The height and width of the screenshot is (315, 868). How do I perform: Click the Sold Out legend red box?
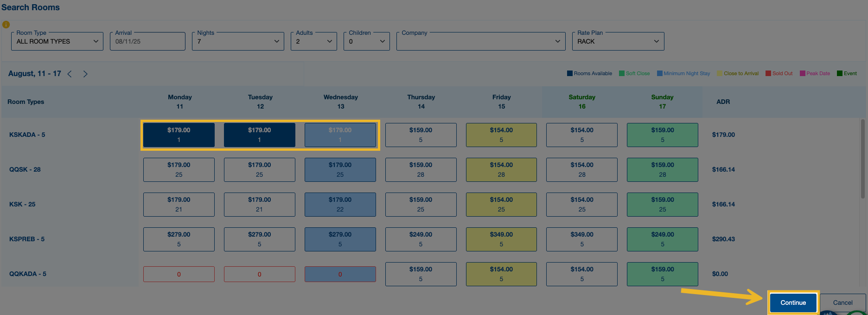point(768,73)
